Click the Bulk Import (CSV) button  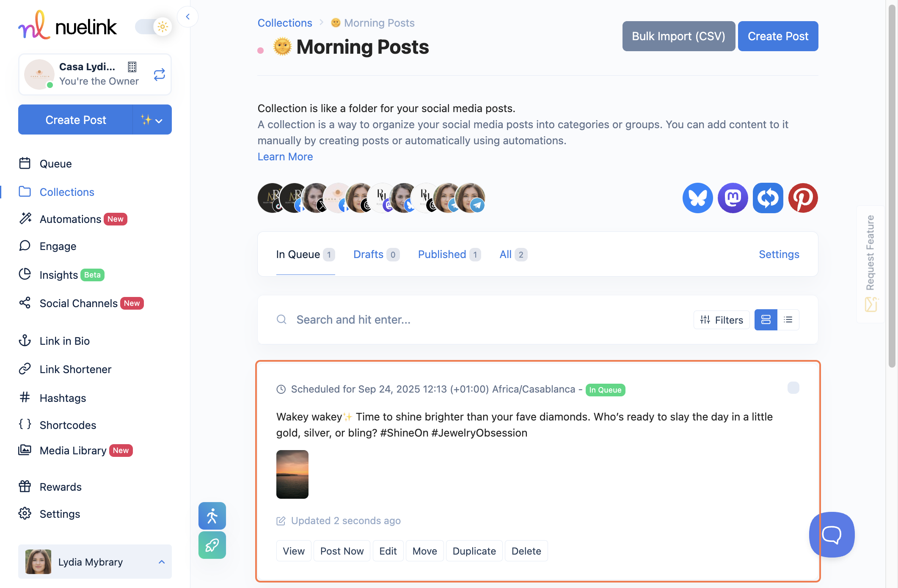[678, 36]
